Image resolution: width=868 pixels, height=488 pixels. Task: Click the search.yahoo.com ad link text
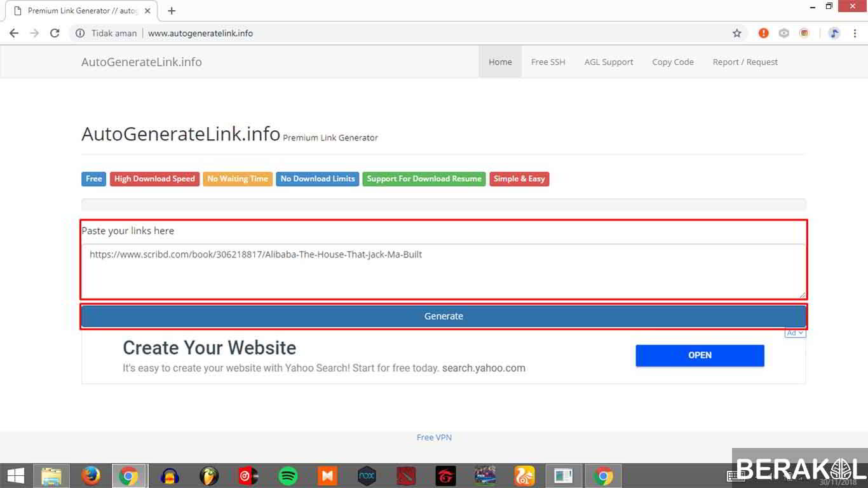[x=484, y=368]
